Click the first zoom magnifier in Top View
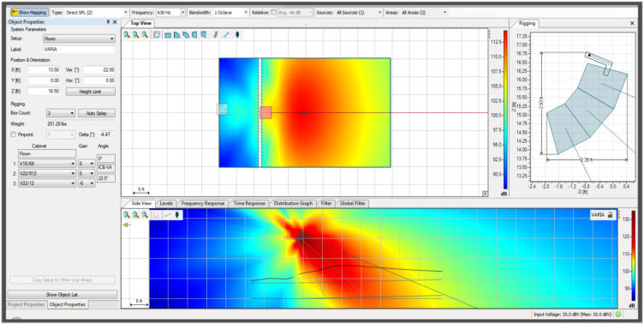The image size is (644, 324). tap(127, 35)
